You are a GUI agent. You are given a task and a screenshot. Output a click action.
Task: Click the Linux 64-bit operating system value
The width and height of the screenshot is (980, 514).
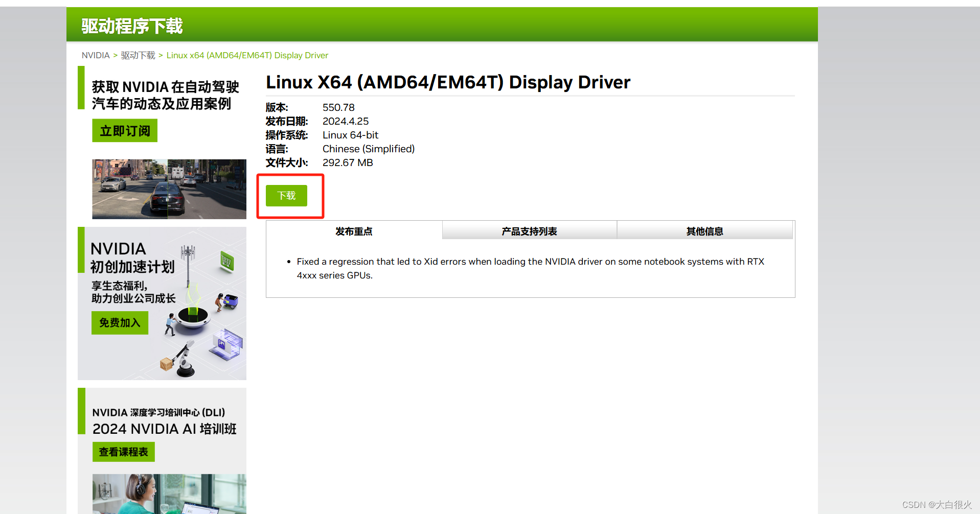[350, 135]
